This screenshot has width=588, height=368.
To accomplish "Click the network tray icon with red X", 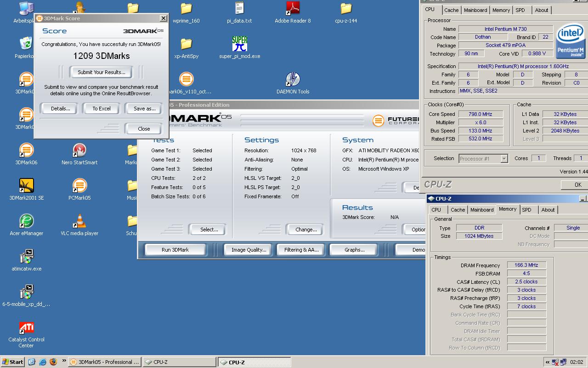I will click(x=555, y=362).
